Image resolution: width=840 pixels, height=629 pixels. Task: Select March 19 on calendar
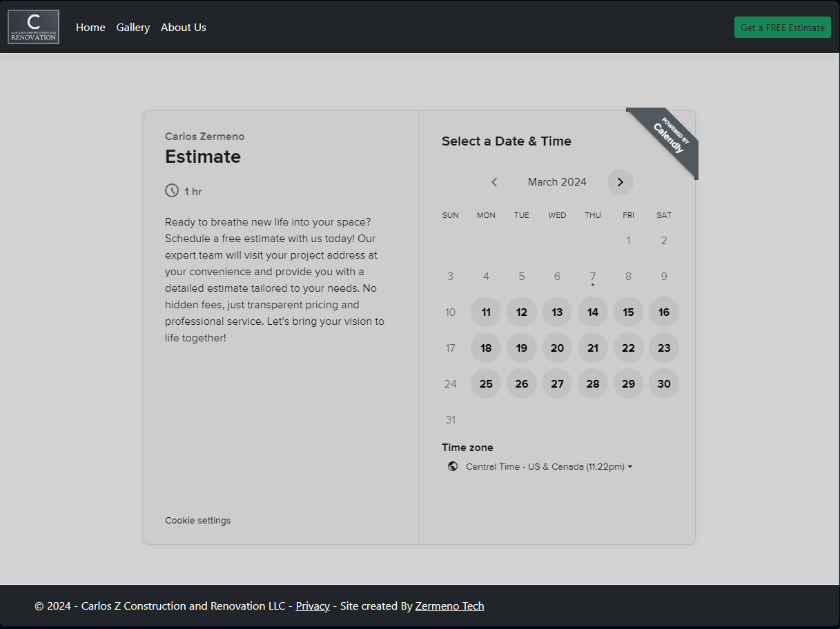click(x=522, y=348)
